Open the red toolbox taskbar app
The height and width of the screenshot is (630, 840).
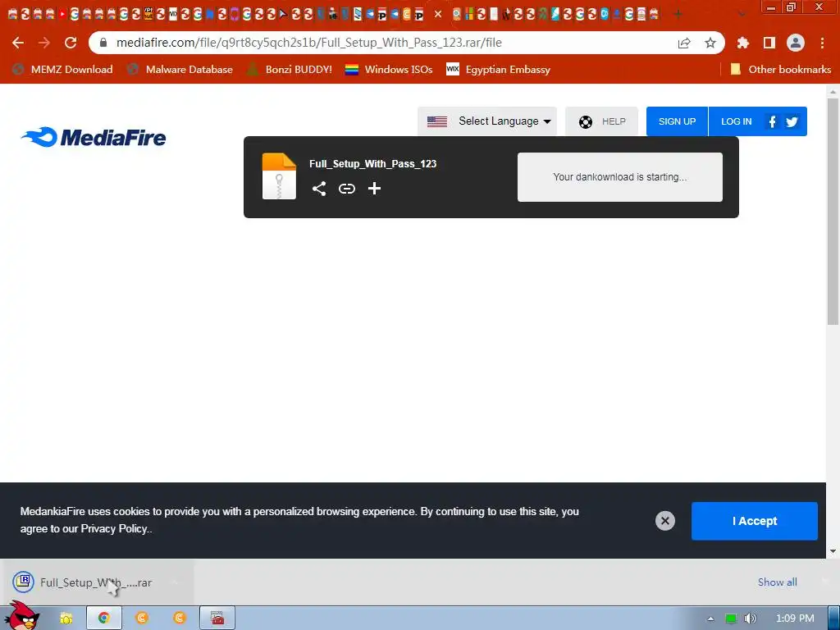(217, 619)
